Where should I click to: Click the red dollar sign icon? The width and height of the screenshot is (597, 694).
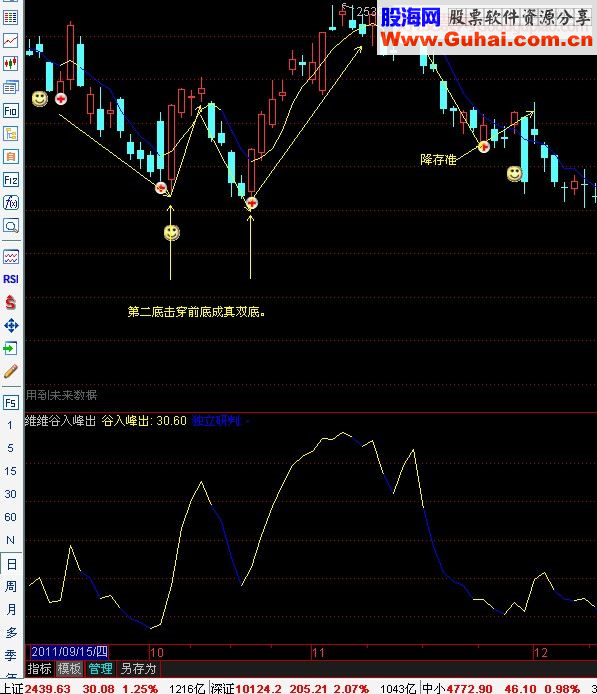[11, 303]
